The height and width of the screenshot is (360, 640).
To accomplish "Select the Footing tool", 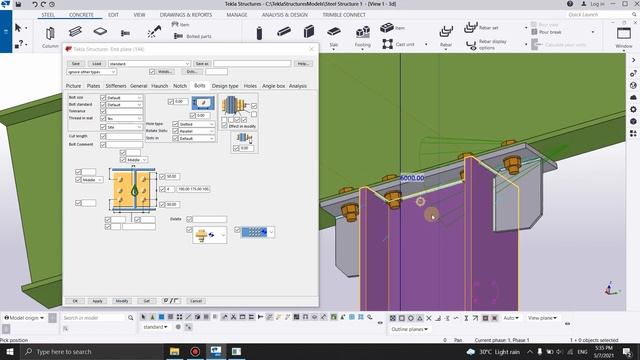I will pyautogui.click(x=362, y=36).
